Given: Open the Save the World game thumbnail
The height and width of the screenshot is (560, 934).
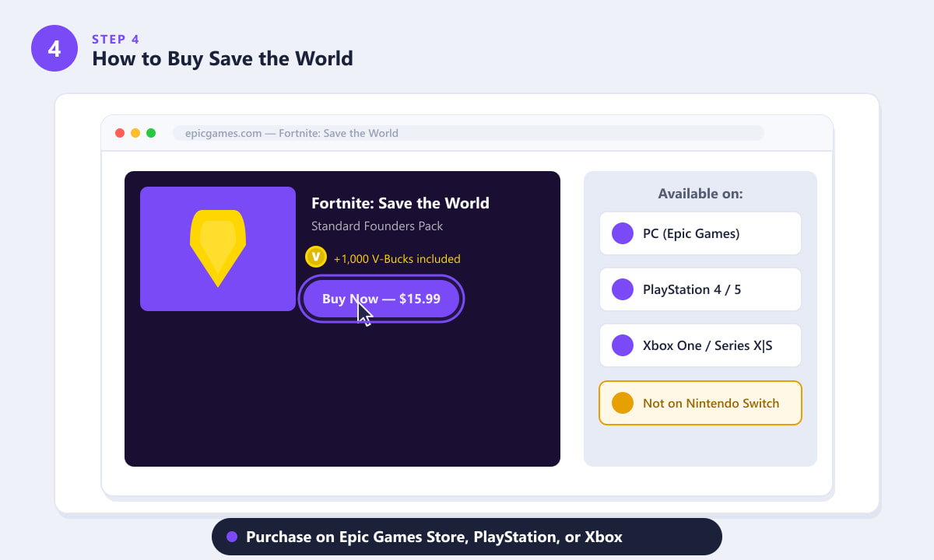Looking at the screenshot, I should coord(218,249).
